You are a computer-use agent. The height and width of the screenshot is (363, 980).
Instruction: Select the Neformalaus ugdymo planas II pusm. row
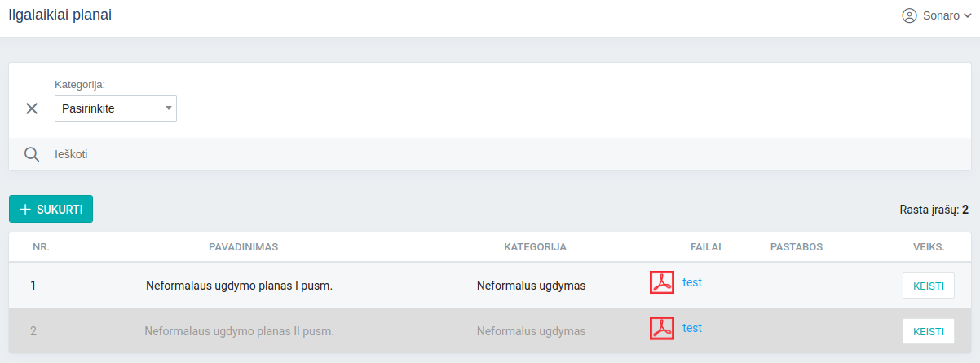(x=239, y=331)
